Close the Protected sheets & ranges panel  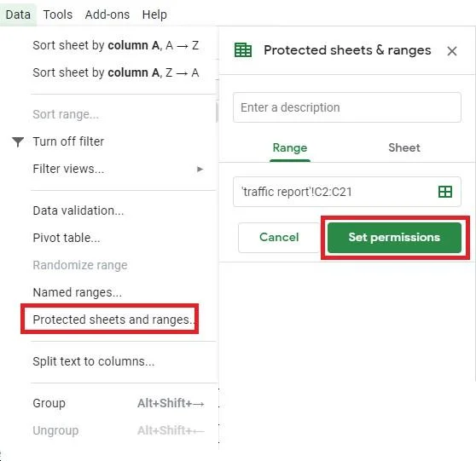[x=452, y=51]
